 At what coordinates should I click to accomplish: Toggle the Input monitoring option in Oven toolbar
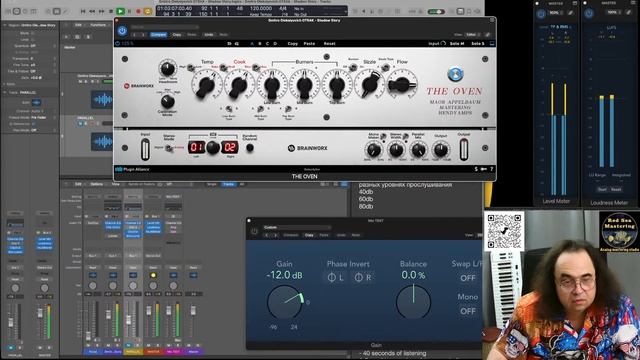coord(437,43)
